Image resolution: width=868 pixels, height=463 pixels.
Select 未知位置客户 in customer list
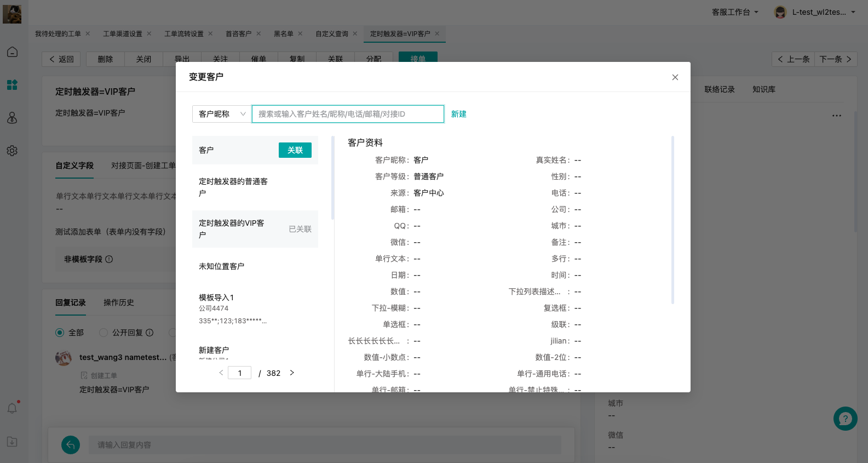coord(255,266)
